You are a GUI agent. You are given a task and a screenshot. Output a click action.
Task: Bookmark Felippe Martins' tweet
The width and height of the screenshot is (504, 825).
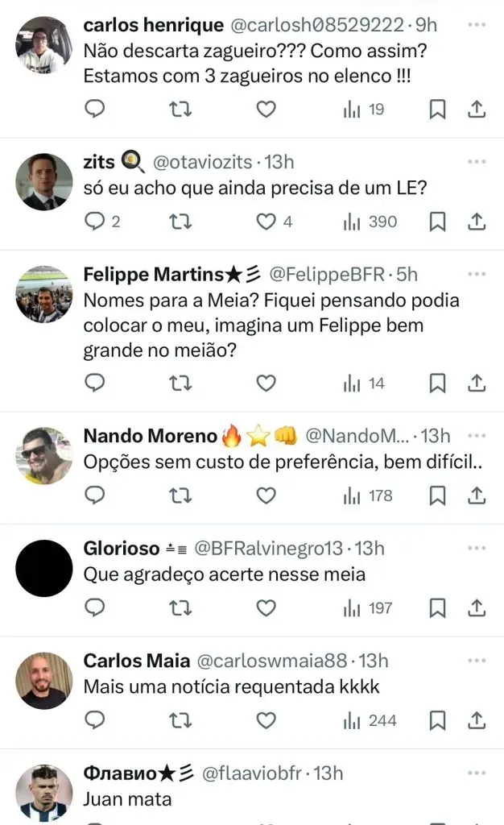click(437, 383)
